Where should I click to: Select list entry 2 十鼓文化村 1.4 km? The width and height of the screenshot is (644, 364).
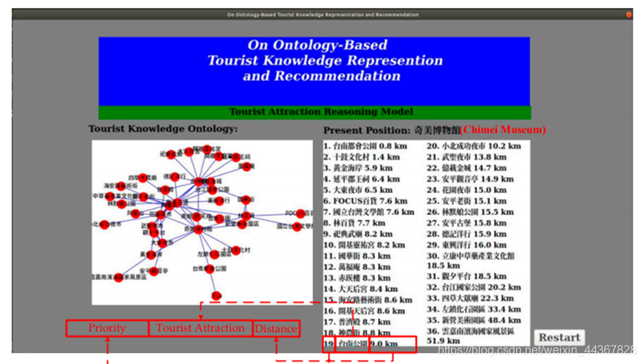pos(361,157)
